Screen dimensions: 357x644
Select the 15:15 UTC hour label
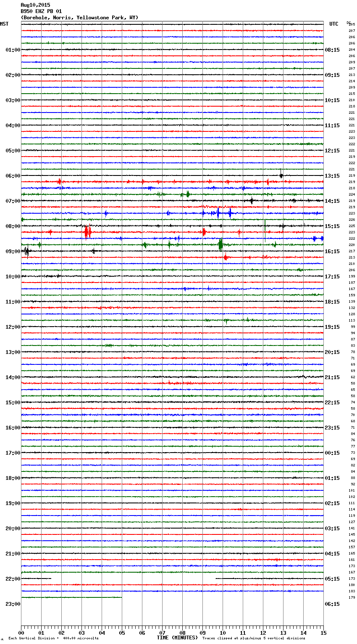[x=332, y=226]
